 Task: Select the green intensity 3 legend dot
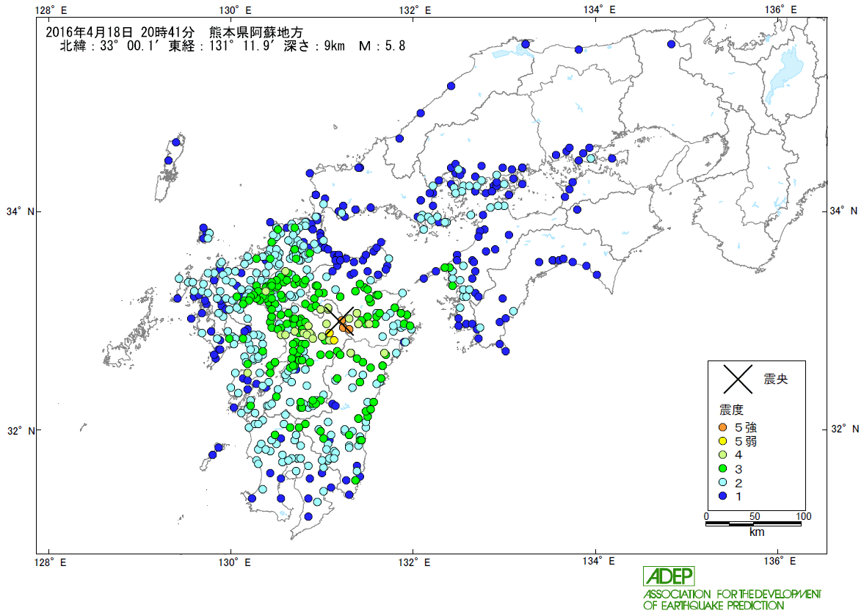click(x=723, y=469)
